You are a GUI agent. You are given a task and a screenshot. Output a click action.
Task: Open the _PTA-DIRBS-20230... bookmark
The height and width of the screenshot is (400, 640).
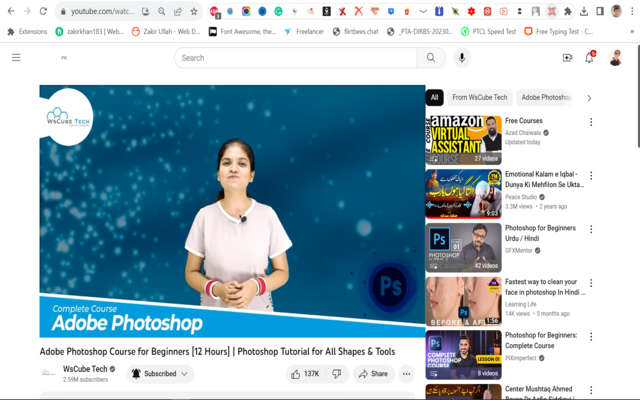pos(420,31)
